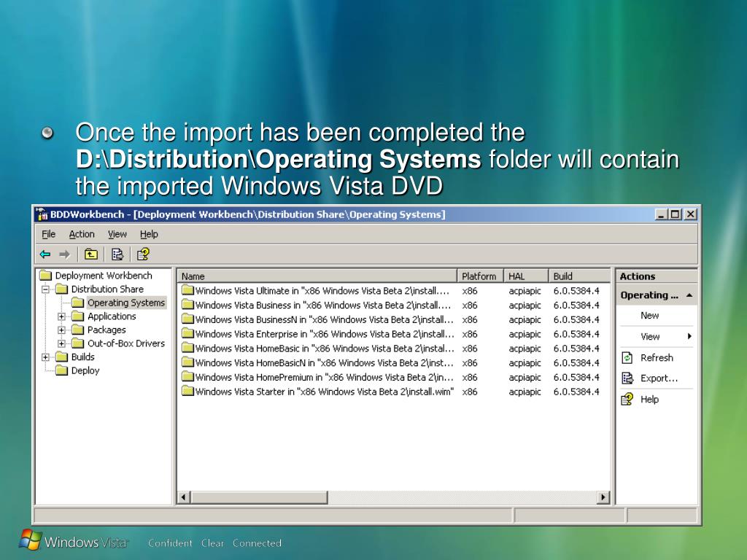Select the Deployment Workbench root label

click(x=104, y=275)
